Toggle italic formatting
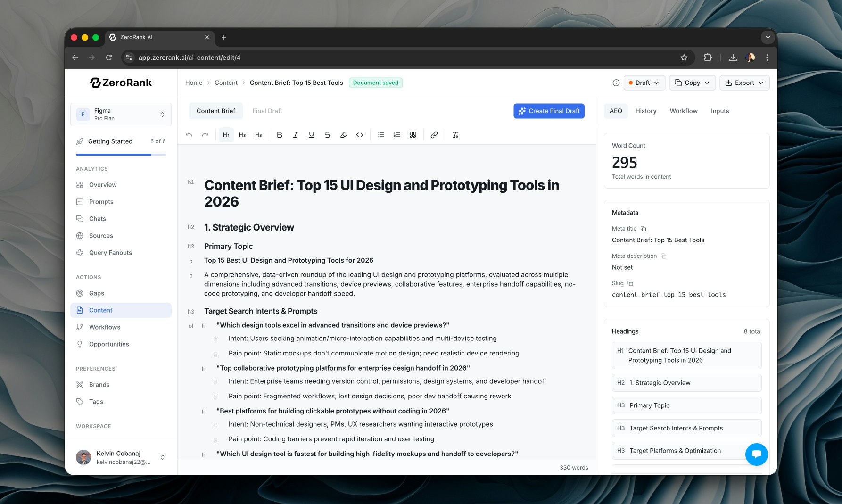Screen dimensions: 842x504 tap(296, 135)
